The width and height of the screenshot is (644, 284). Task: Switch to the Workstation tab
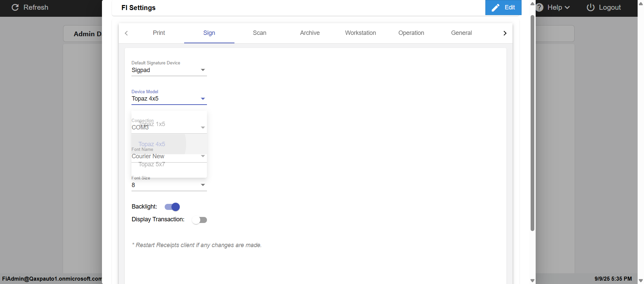click(x=361, y=33)
